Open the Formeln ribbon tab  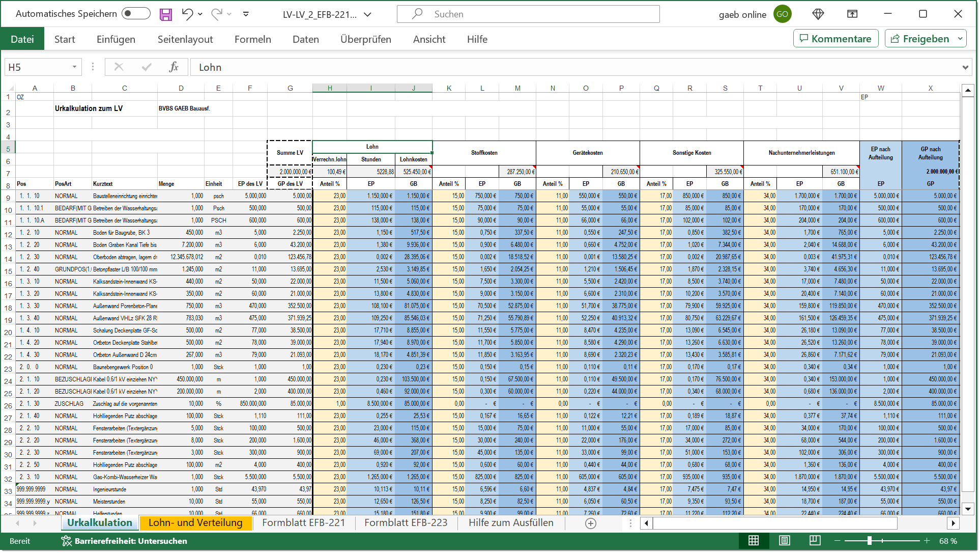(x=252, y=39)
